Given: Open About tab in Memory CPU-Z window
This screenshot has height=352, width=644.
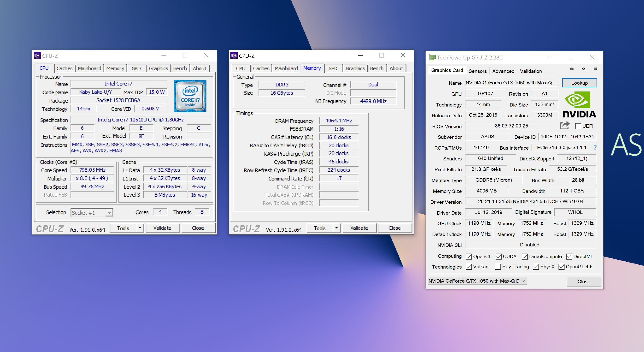Looking at the screenshot, I should pos(396,68).
